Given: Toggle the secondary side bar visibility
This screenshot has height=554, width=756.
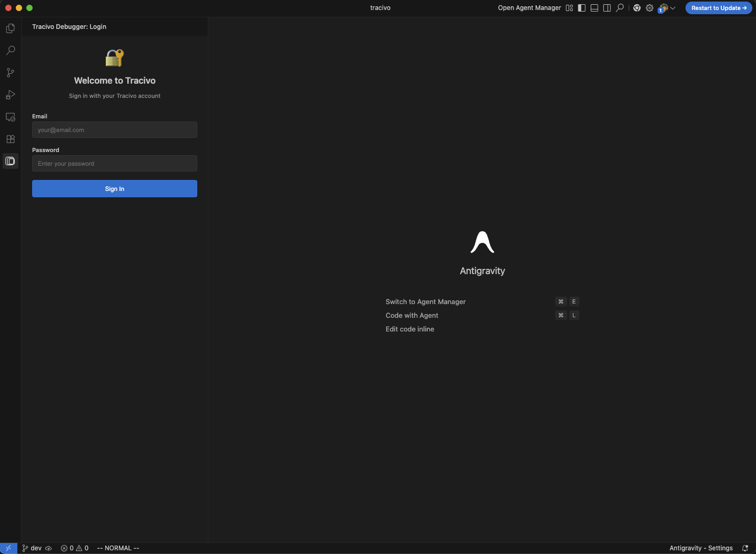Looking at the screenshot, I should [607, 8].
